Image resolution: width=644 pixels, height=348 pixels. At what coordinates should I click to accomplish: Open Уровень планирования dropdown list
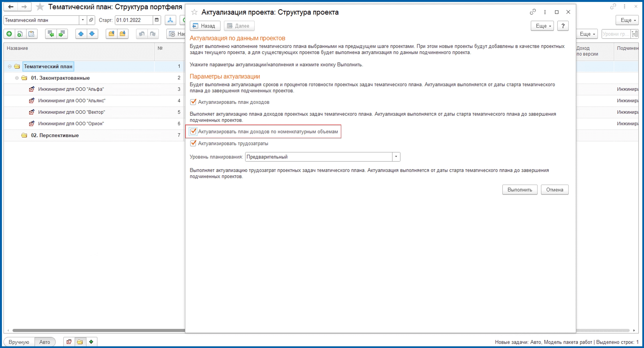[396, 157]
